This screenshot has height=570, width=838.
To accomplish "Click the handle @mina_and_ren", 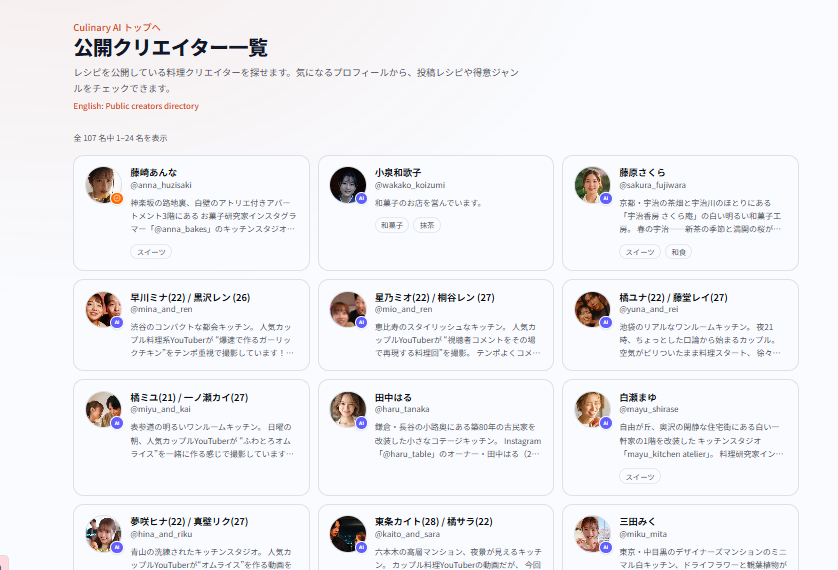I will click(x=161, y=309).
